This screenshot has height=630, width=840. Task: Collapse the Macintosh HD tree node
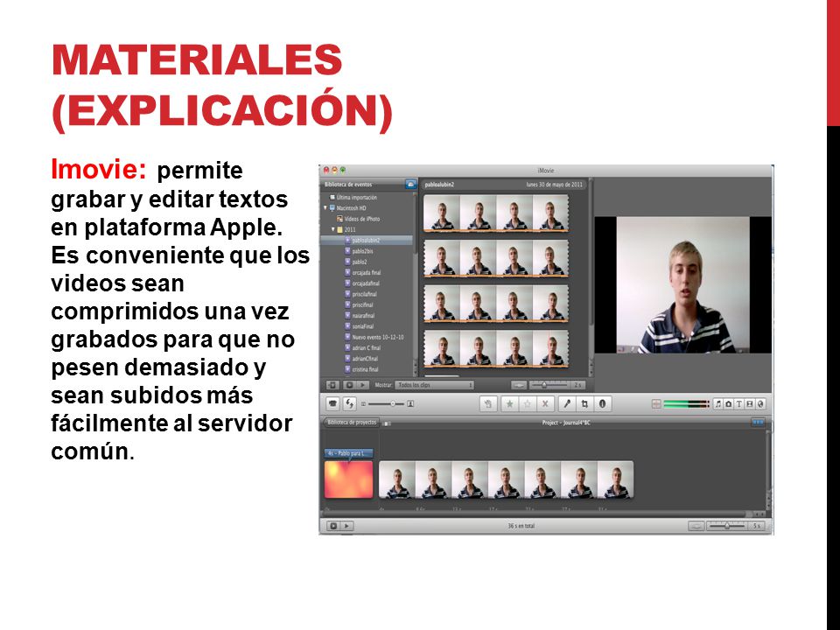(x=325, y=208)
